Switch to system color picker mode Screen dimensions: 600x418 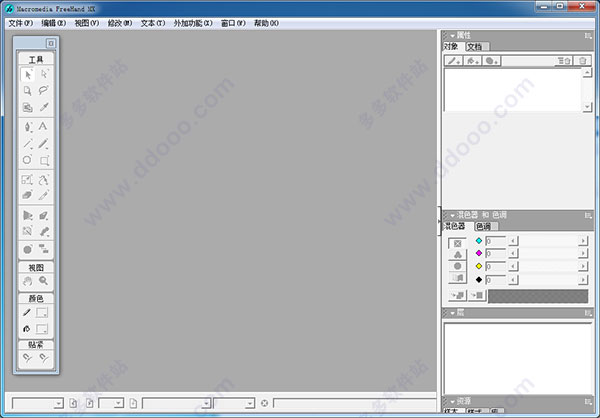[457, 278]
